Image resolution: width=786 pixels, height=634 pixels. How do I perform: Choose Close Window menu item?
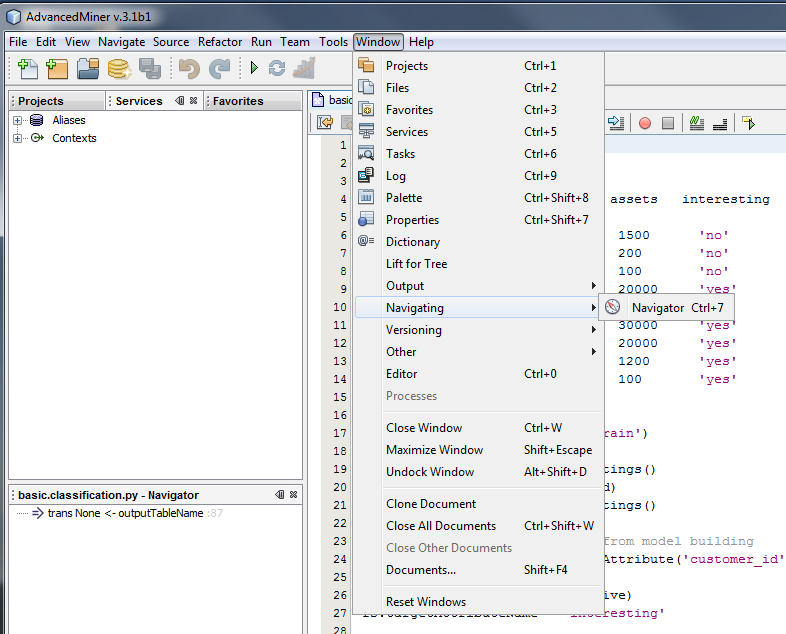[x=479, y=428]
